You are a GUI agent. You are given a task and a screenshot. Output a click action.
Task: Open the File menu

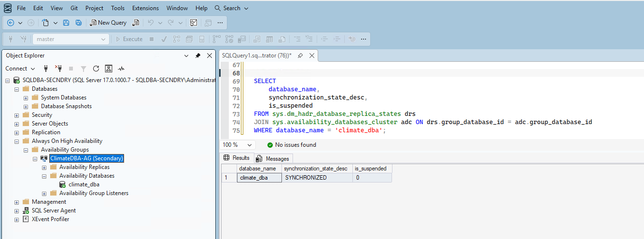[21, 8]
